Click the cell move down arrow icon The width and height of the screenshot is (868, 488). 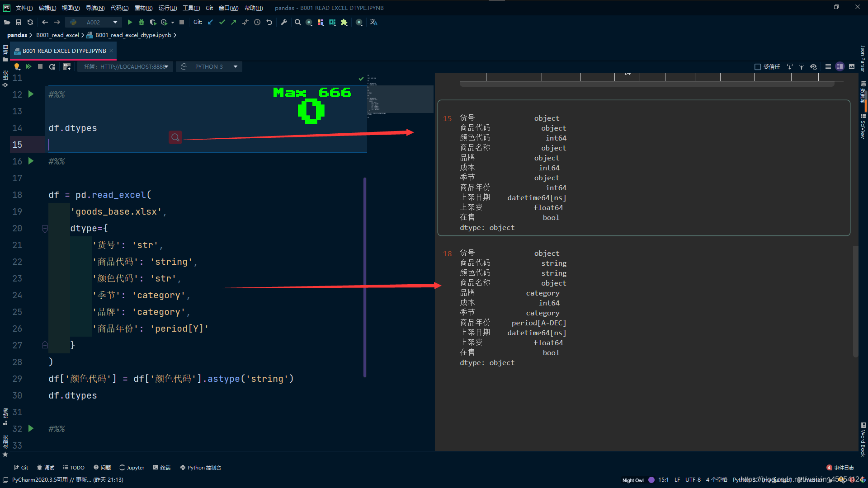pyautogui.click(x=790, y=66)
